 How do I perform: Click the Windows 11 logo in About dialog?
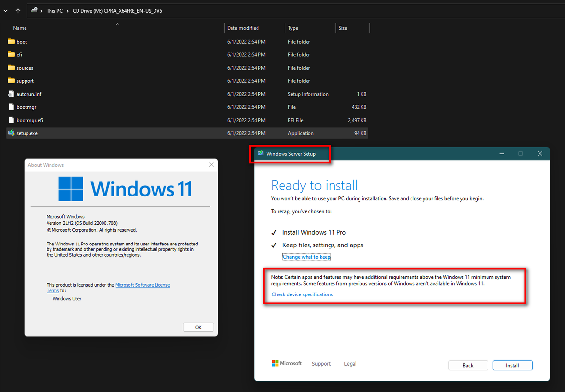point(125,189)
